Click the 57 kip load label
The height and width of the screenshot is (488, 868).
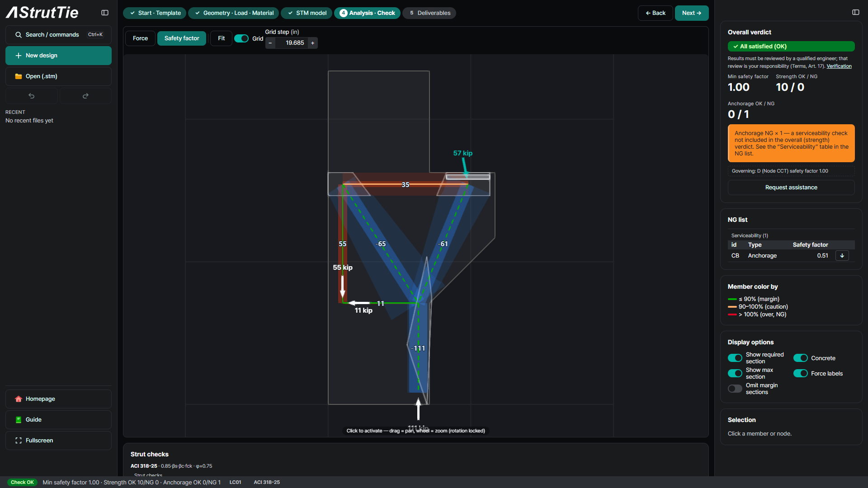(x=463, y=153)
